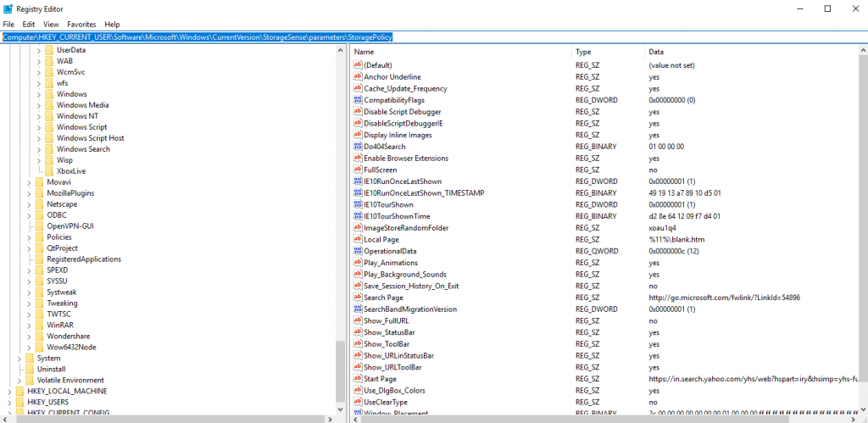The image size is (868, 423).
Task: Click the (Default) string value icon
Action: pos(358,65)
